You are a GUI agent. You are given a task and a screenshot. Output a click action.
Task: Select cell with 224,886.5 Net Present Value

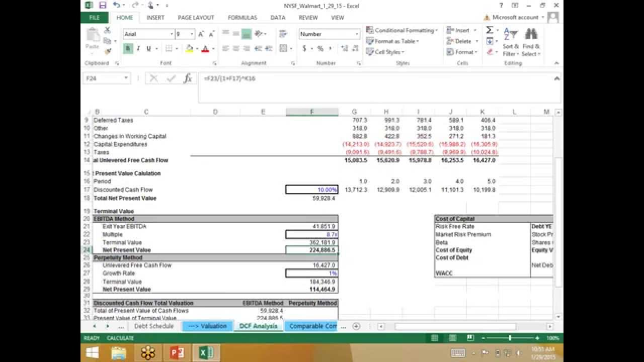point(312,250)
